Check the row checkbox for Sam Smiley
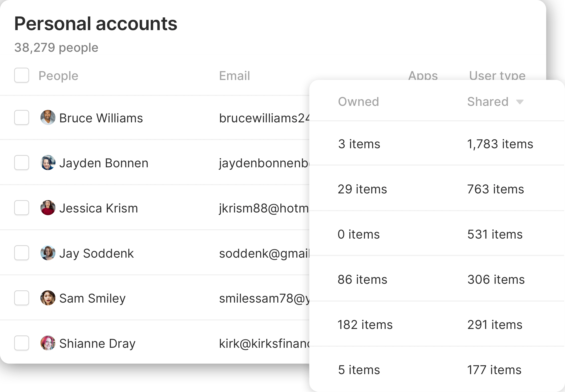The width and height of the screenshot is (565, 392). coord(22,298)
